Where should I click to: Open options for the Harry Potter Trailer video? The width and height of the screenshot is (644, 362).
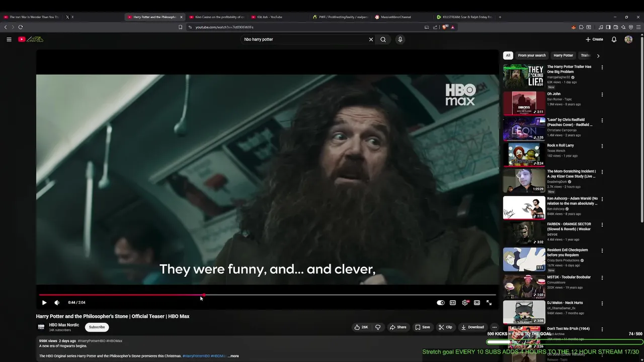coord(602,67)
